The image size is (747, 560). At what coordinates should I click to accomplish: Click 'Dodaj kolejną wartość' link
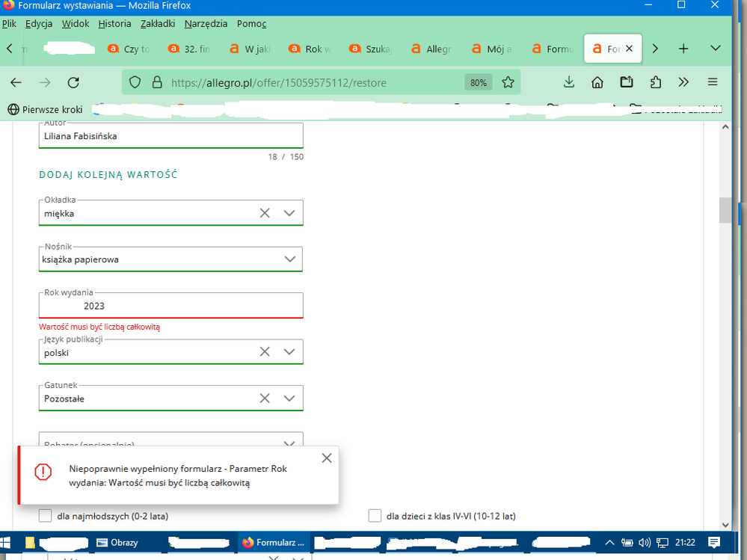click(x=108, y=175)
